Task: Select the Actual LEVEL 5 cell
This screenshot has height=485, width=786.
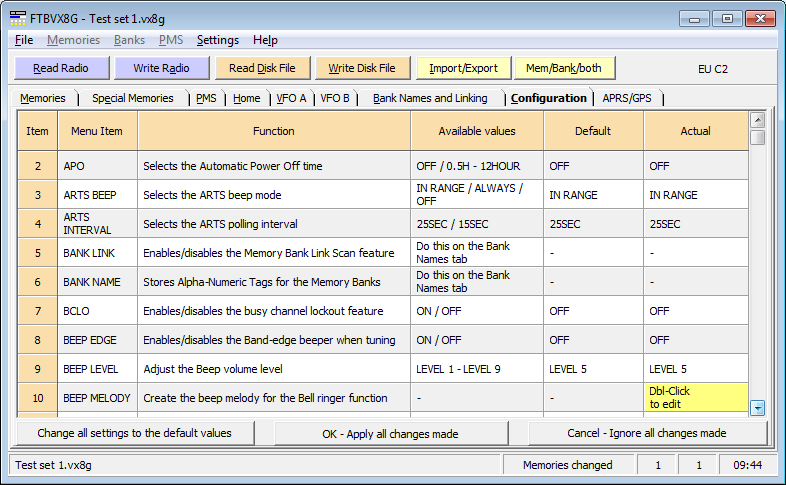Action: pos(696,369)
